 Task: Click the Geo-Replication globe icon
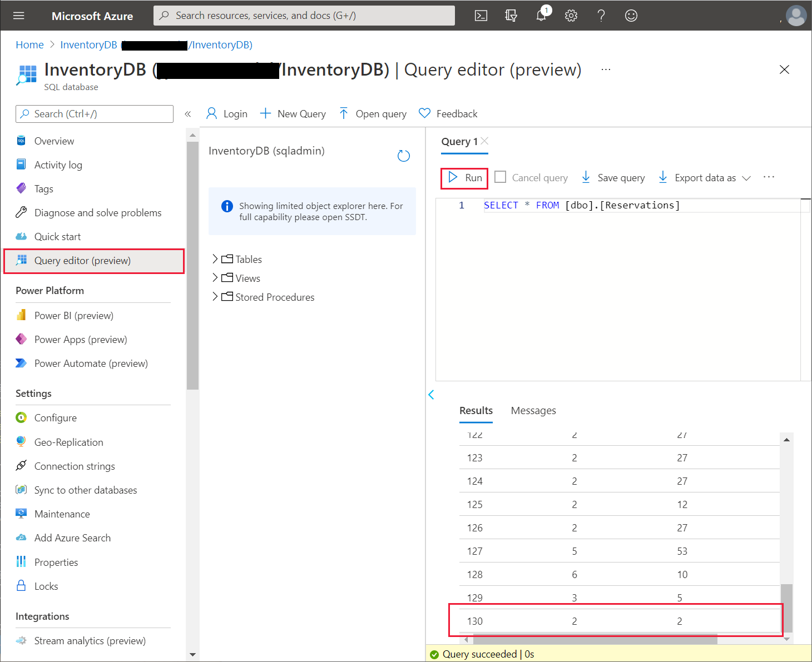21,442
